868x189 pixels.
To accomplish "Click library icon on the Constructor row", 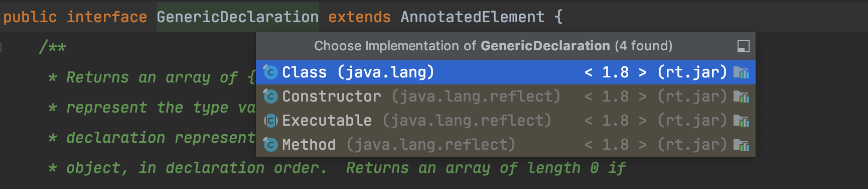I will [741, 97].
